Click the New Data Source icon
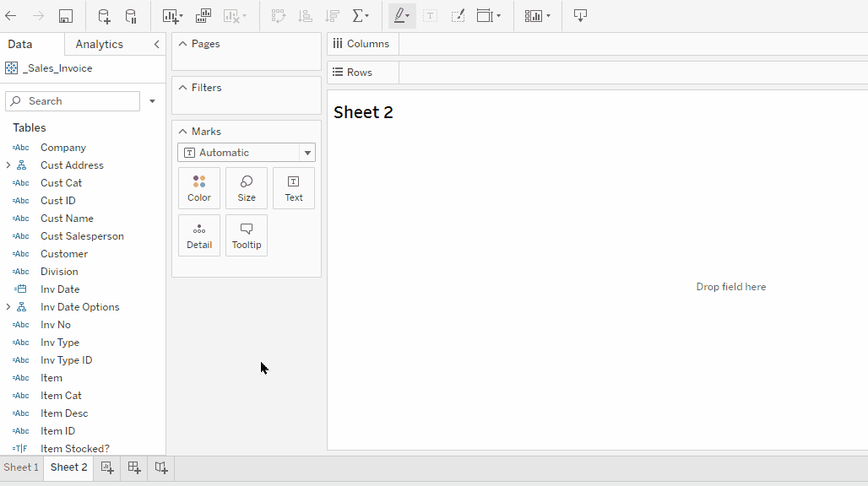Image resolution: width=868 pixels, height=486 pixels. coord(104,16)
